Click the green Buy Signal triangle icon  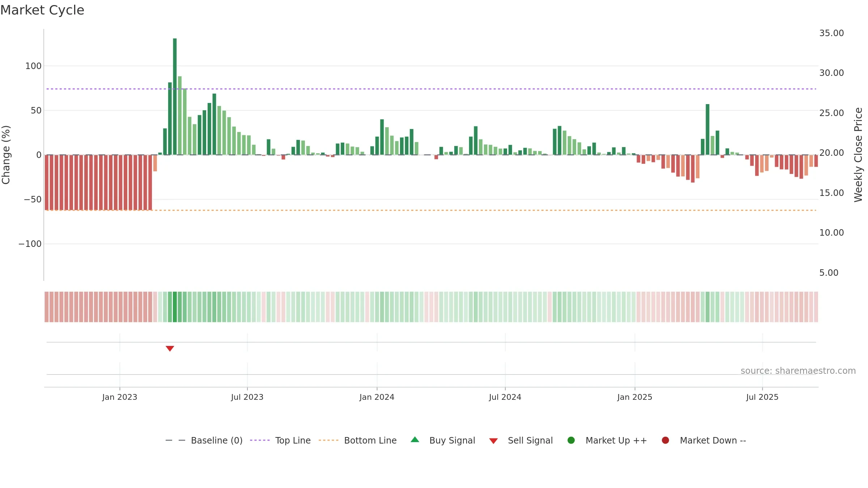(x=415, y=440)
